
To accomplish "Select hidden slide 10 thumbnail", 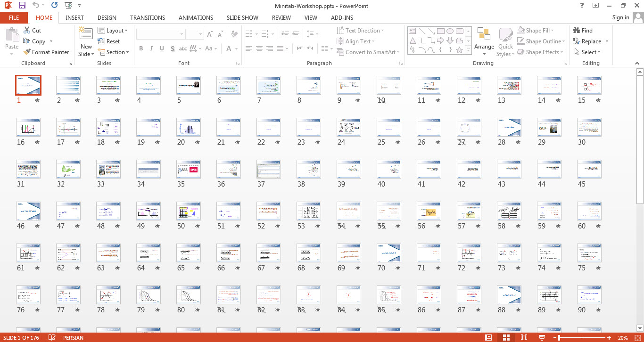I will [389, 85].
